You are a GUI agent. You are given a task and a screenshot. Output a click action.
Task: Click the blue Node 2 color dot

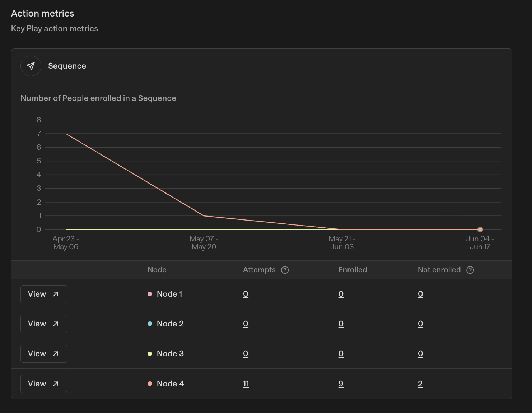pyautogui.click(x=150, y=324)
